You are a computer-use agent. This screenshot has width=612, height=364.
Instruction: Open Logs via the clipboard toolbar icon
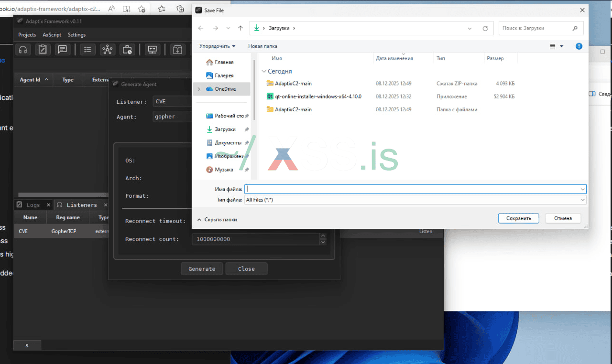(x=43, y=50)
